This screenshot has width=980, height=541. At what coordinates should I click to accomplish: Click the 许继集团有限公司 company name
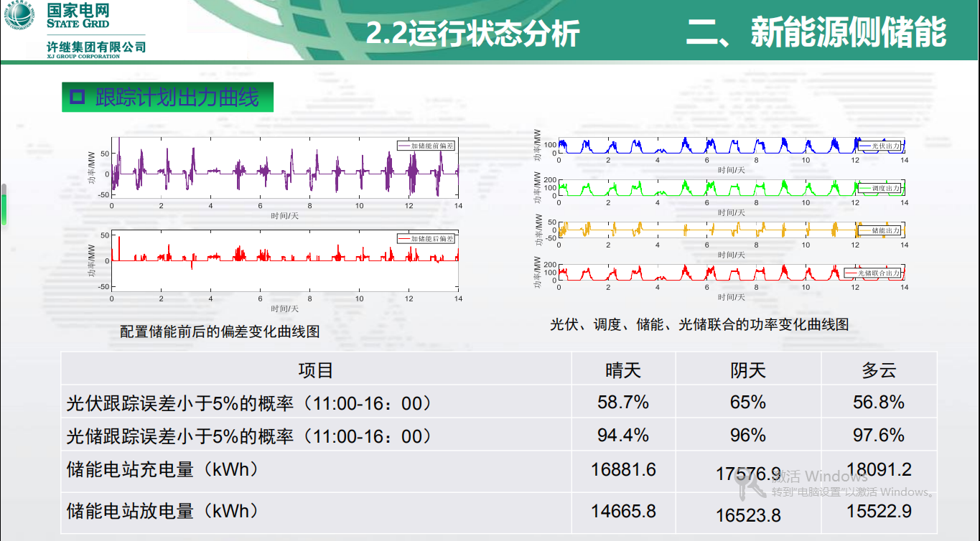pos(96,47)
